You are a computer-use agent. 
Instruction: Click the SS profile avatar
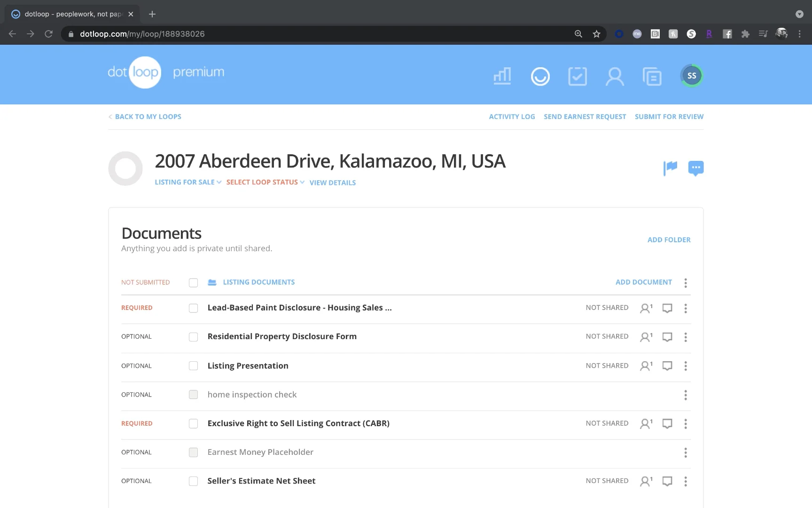(691, 76)
